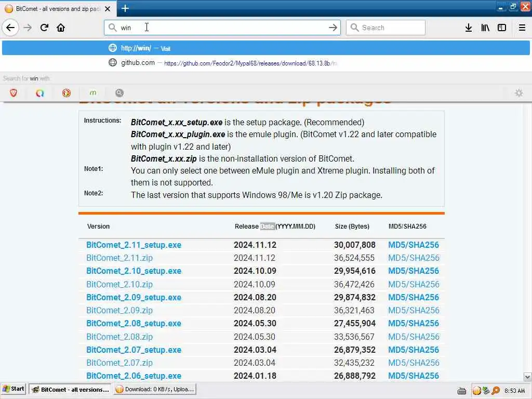Screen dimensions: 532x399
Task: Search with the green m engine icon
Action: click(x=93, y=93)
